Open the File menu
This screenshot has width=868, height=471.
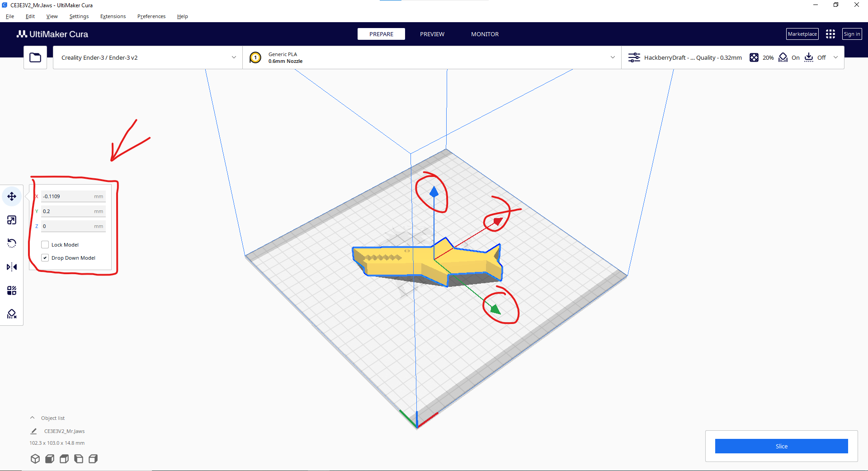click(10, 16)
